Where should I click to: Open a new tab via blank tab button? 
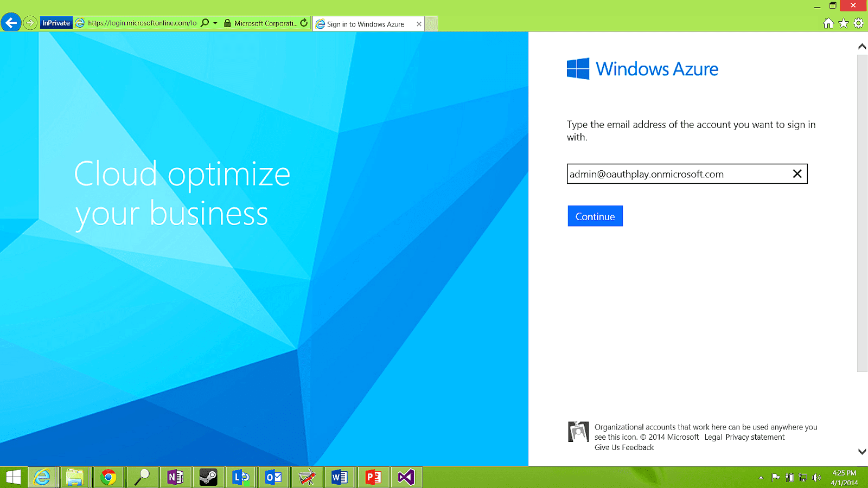click(x=431, y=24)
